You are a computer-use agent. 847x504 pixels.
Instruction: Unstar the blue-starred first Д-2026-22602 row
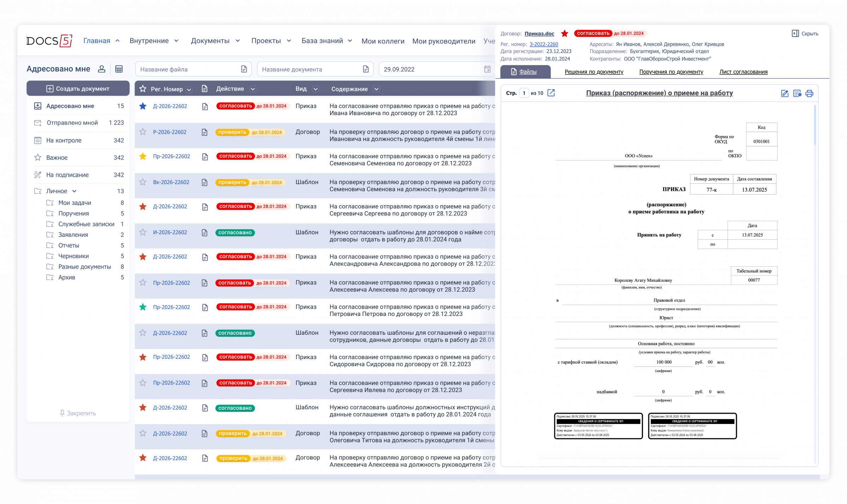coord(143,106)
